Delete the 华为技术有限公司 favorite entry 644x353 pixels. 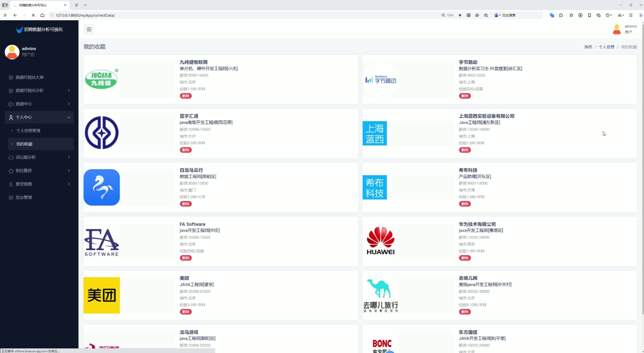tap(465, 258)
